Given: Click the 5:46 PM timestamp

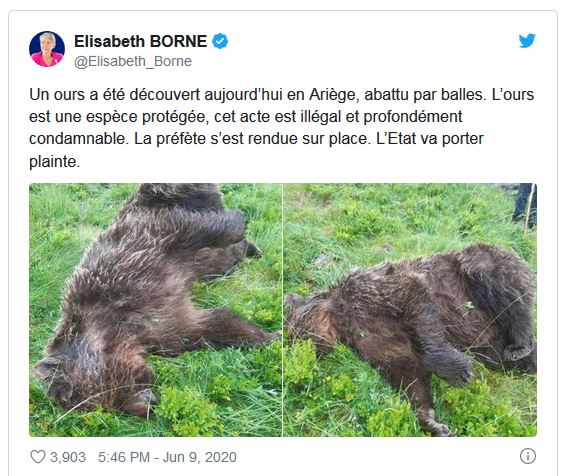Looking at the screenshot, I should tap(124, 457).
